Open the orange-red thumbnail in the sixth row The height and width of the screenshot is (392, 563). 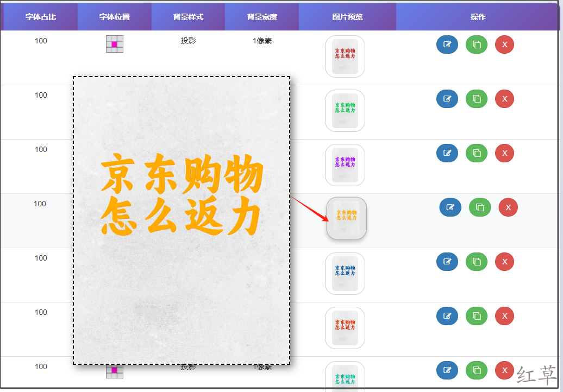(345, 328)
